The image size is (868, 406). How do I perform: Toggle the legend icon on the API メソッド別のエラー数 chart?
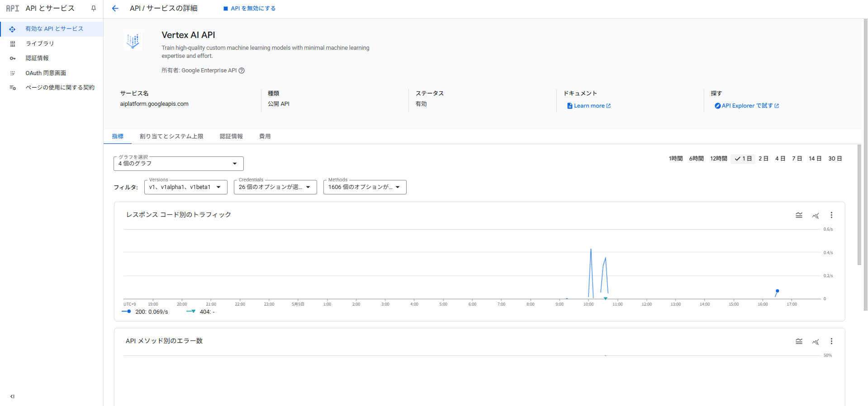(x=799, y=341)
